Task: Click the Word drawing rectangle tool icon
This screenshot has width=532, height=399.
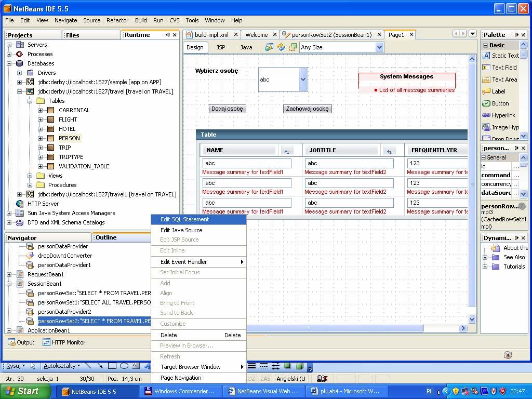Action: tap(112, 366)
